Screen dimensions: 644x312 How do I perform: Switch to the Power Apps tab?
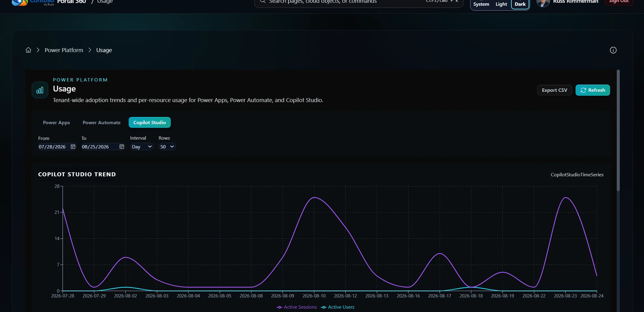[x=56, y=122]
